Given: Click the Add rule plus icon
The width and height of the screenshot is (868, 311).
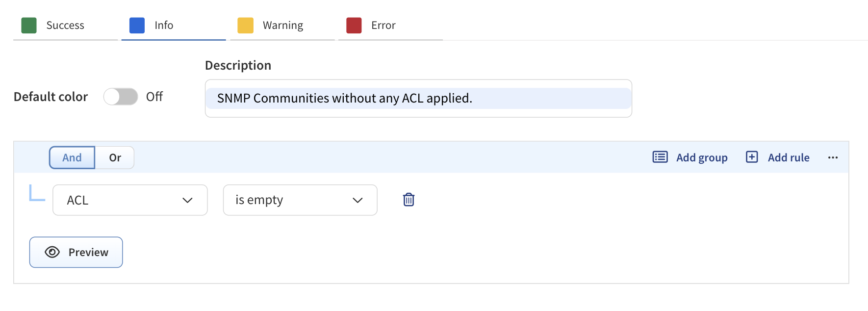Looking at the screenshot, I should coord(752,157).
